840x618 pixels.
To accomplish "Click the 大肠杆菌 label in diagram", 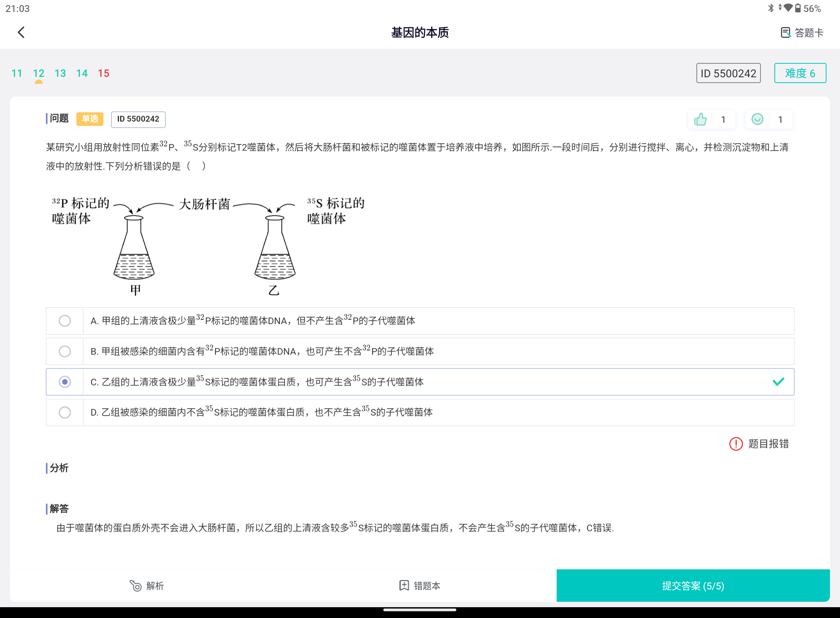I will coord(205,204).
